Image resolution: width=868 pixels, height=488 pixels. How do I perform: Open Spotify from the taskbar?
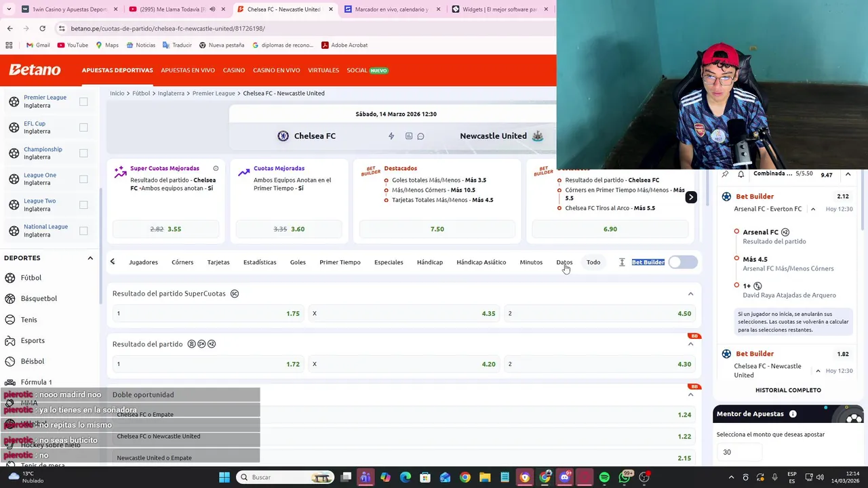(604, 477)
